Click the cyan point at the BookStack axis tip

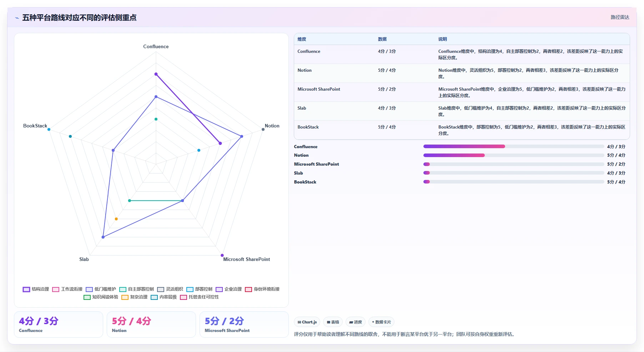tap(49, 129)
